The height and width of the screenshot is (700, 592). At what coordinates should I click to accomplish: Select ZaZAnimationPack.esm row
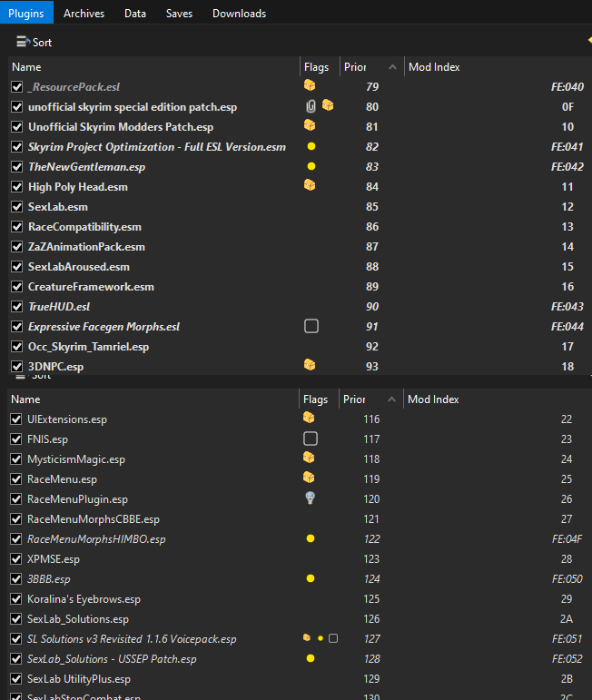tap(300, 247)
